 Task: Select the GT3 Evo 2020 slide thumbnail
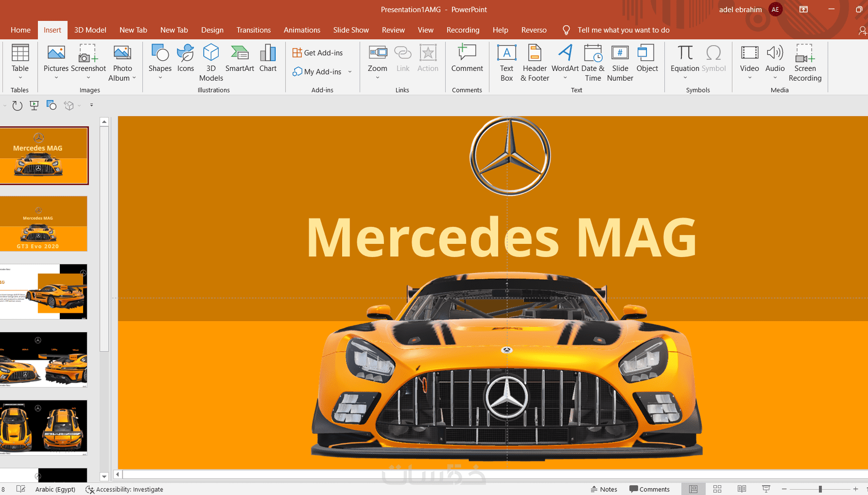click(44, 224)
